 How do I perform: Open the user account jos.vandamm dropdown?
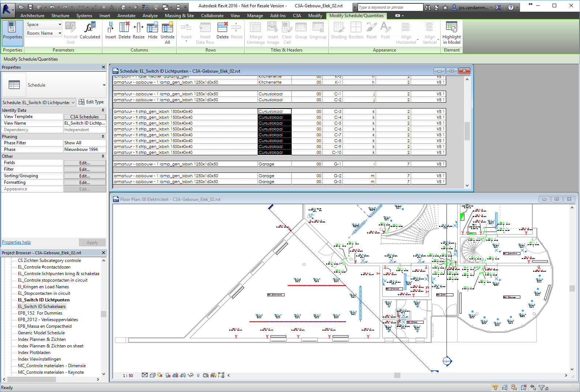point(472,7)
